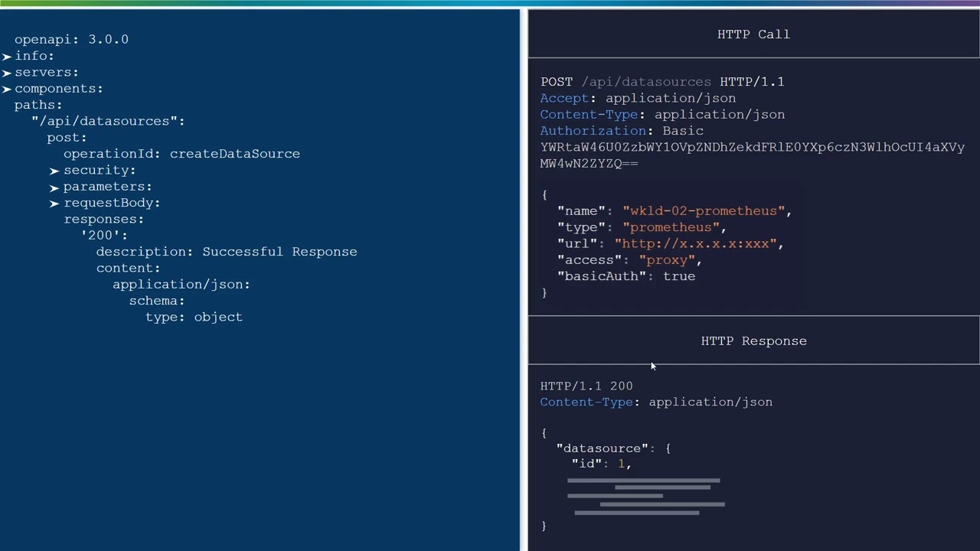Viewport: 980px width, 551px height.
Task: Select the HTTP Call panel header
Action: click(x=753, y=34)
